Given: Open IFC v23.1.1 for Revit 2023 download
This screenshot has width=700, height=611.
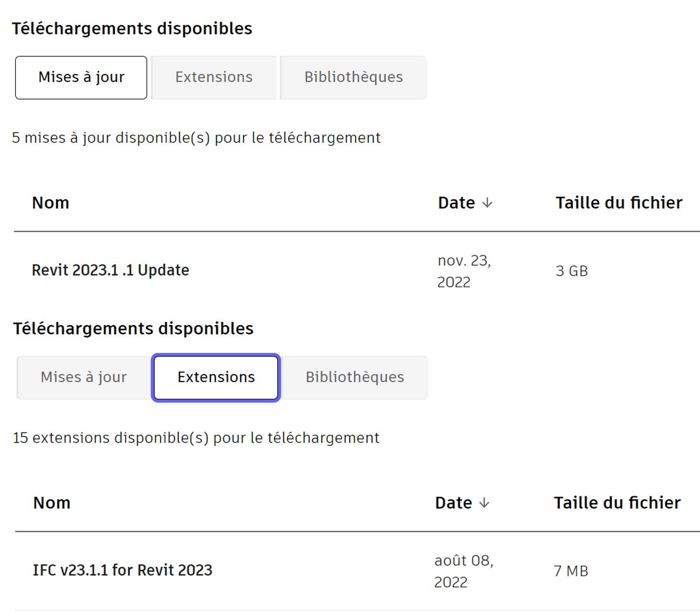Looking at the screenshot, I should [x=122, y=570].
